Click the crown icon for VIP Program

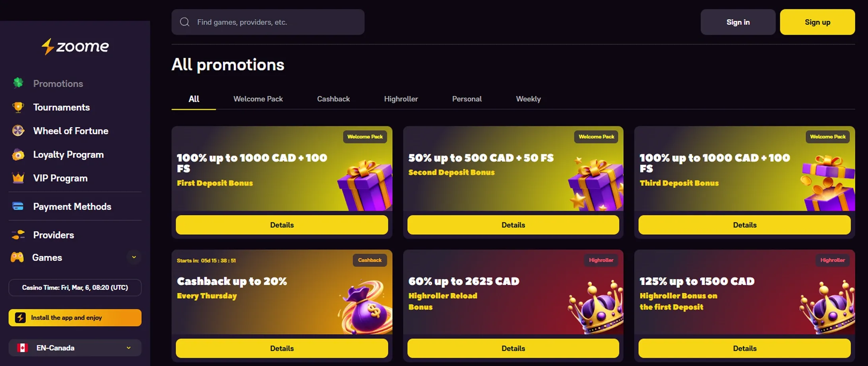(x=17, y=178)
